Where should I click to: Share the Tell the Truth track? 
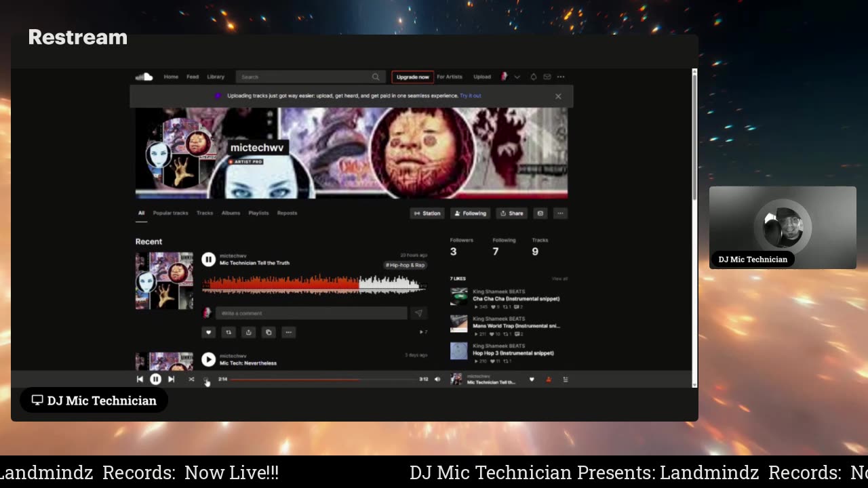pyautogui.click(x=249, y=332)
